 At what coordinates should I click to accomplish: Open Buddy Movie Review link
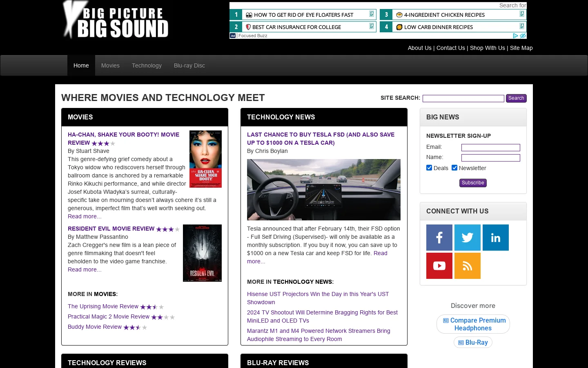(x=95, y=327)
